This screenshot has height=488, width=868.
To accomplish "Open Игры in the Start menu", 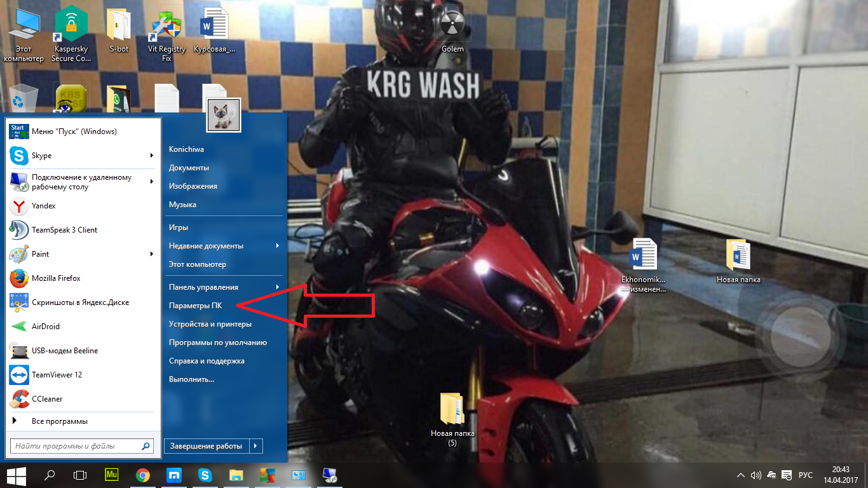I will (x=179, y=227).
